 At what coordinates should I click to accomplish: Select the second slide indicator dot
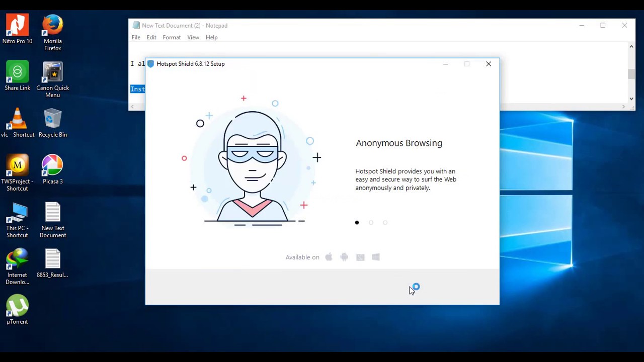click(371, 223)
